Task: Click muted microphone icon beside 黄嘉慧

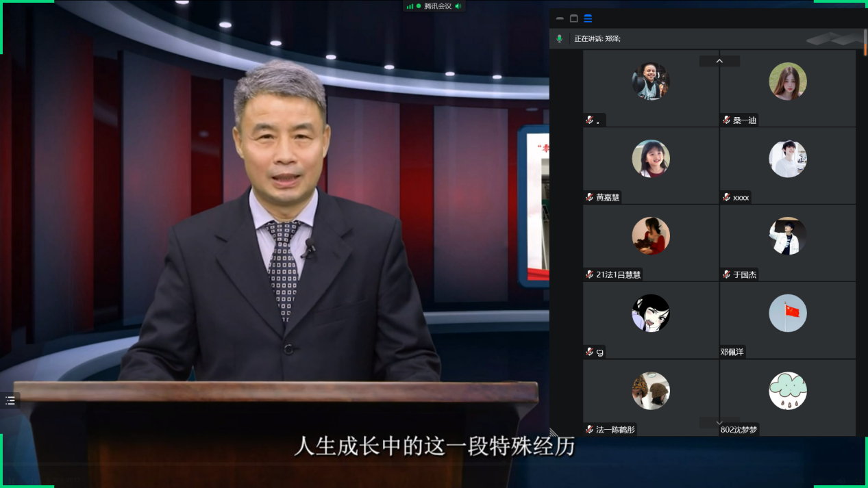Action: pyautogui.click(x=589, y=197)
